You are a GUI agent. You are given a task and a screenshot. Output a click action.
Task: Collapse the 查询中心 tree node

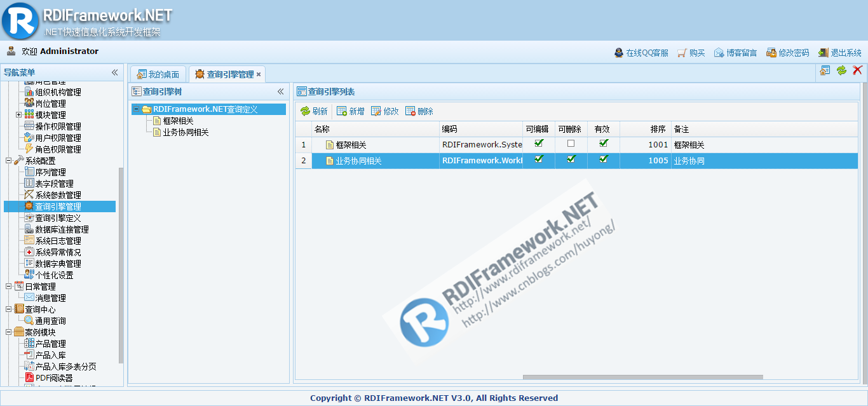[x=9, y=309]
